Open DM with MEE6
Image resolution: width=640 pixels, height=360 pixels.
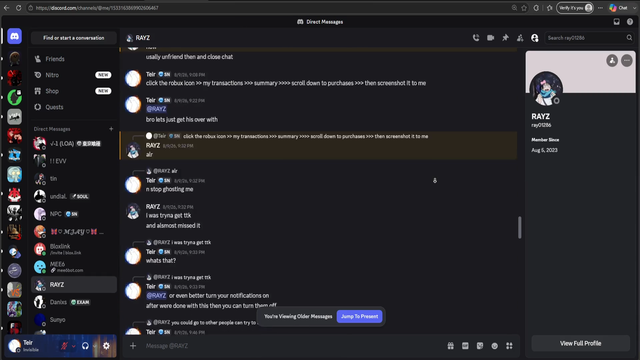tap(73, 267)
